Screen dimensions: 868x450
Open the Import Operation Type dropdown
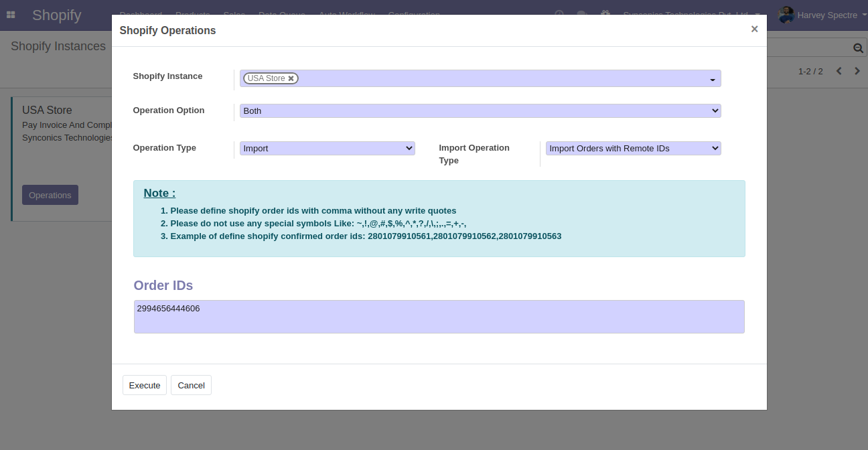[633, 149]
